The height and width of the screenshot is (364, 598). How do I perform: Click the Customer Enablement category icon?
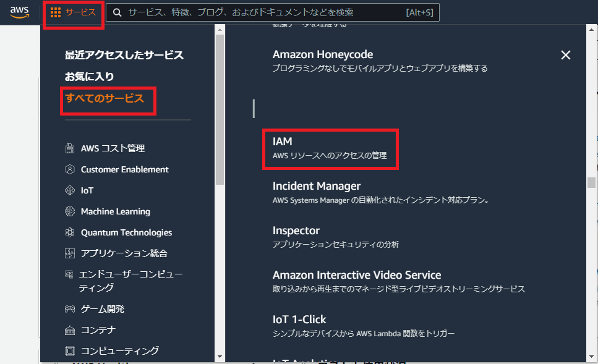[70, 169]
